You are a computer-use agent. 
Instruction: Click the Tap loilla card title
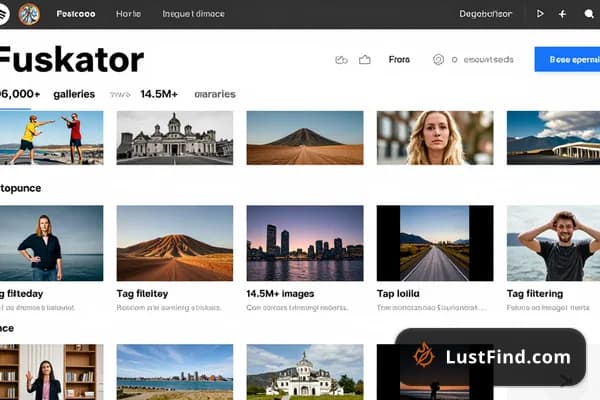tap(398, 294)
